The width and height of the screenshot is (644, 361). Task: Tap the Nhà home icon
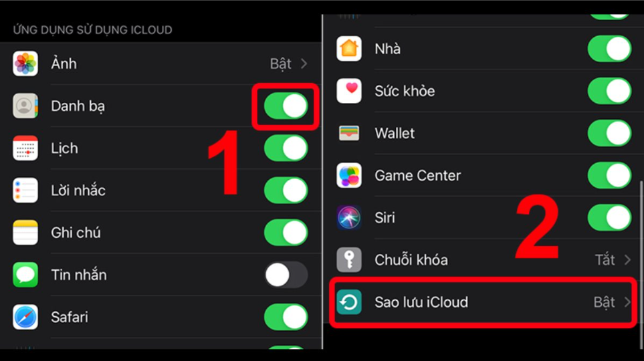pos(348,48)
